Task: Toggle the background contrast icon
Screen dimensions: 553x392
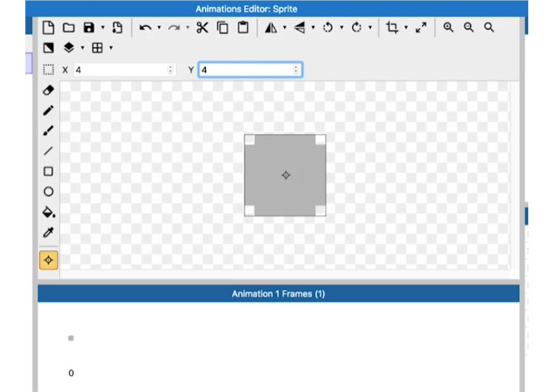Action: (49, 48)
